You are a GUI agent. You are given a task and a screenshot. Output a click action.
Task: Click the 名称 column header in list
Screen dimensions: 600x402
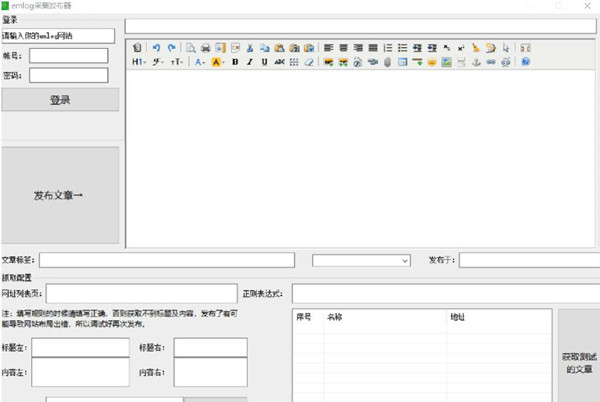pos(334,317)
